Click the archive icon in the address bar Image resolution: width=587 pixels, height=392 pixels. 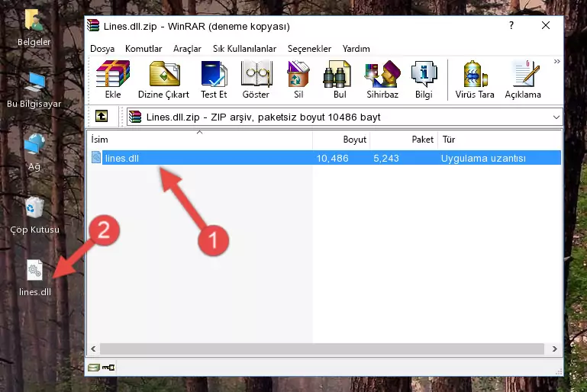(x=135, y=117)
